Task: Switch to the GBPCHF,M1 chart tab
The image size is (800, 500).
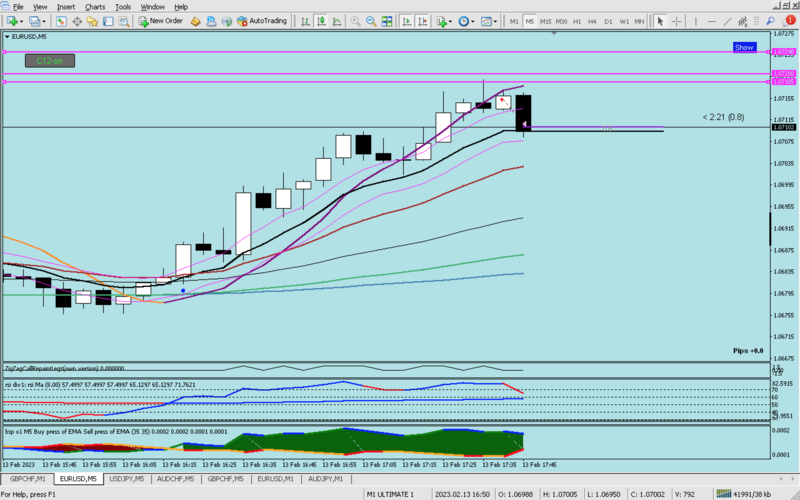Action: [28, 479]
